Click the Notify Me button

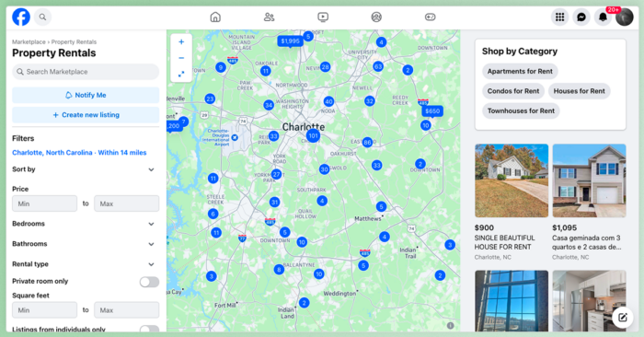tap(86, 95)
